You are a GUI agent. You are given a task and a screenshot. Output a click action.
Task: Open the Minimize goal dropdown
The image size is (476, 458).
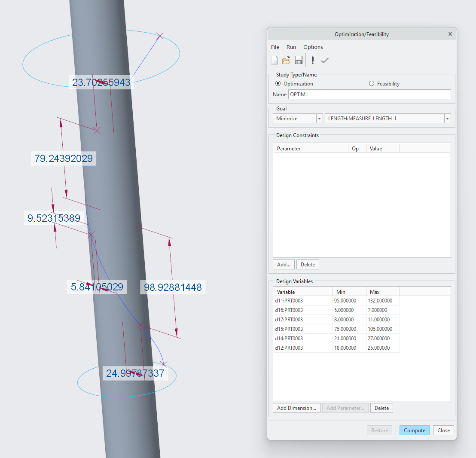(x=319, y=118)
